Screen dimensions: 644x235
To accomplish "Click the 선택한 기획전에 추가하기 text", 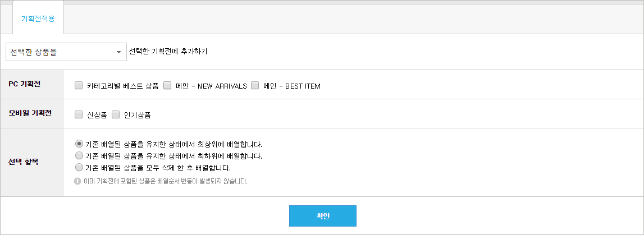I will (168, 52).
